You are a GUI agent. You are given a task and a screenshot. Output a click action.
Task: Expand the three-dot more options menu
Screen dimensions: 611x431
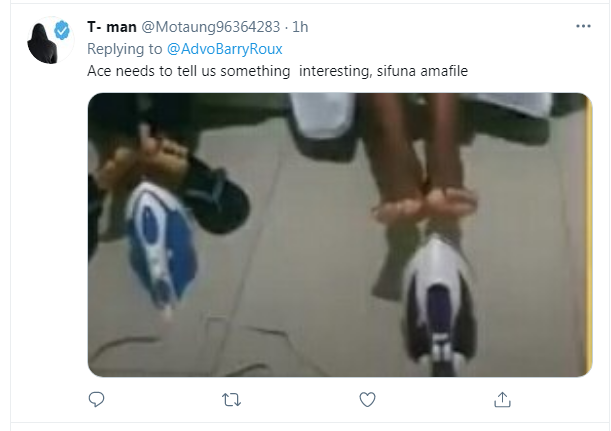coord(583,23)
